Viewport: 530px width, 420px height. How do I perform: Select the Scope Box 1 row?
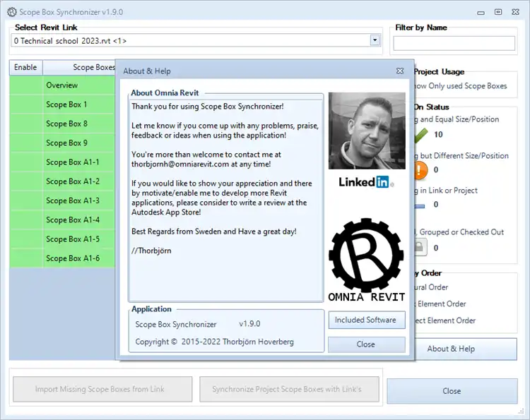pyautogui.click(x=62, y=104)
